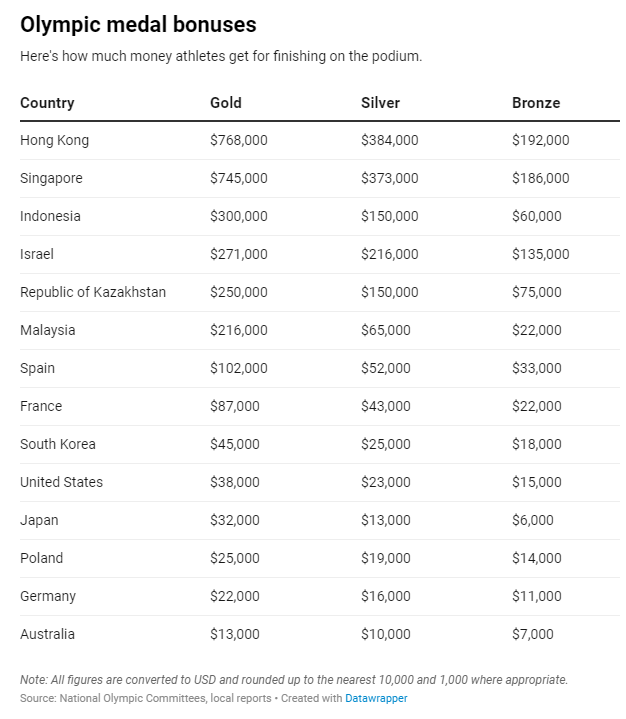This screenshot has width=626, height=719.
Task: Click the Gold column header
Action: click(x=226, y=103)
